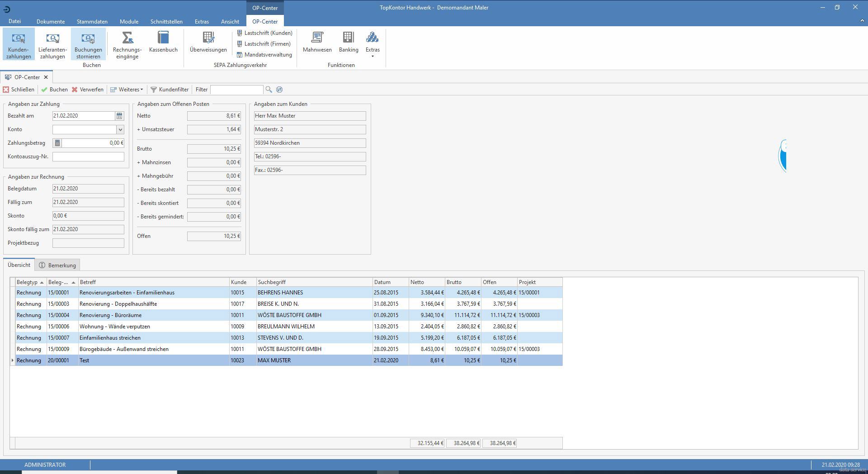Open Rechnungseingänge from the ribbon

coord(127,44)
